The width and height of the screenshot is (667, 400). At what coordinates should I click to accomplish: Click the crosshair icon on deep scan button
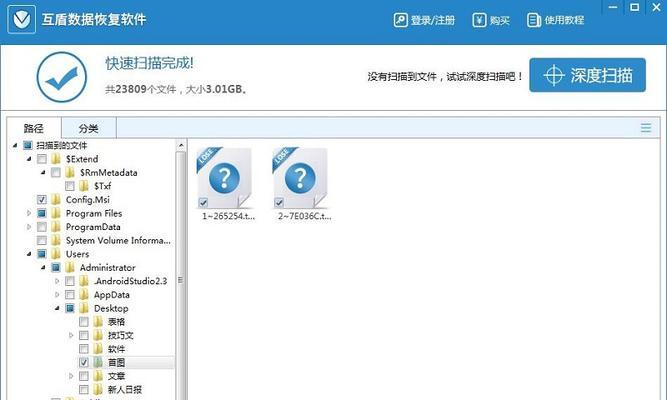(554, 76)
